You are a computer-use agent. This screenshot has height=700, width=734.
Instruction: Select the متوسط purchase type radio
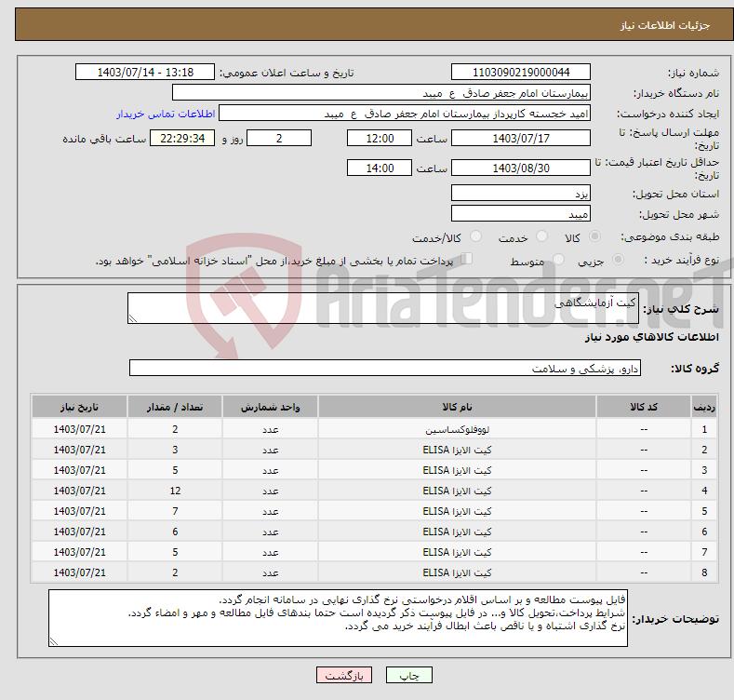coord(558,259)
